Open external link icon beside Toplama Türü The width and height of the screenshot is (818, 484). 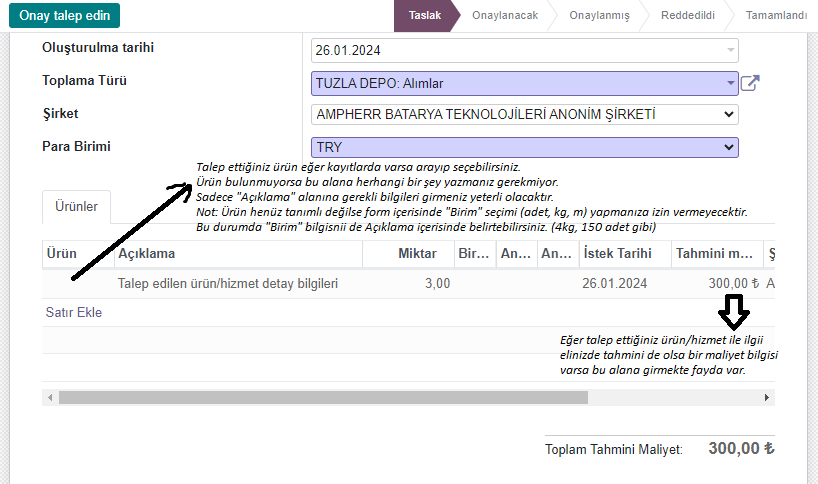coord(749,83)
